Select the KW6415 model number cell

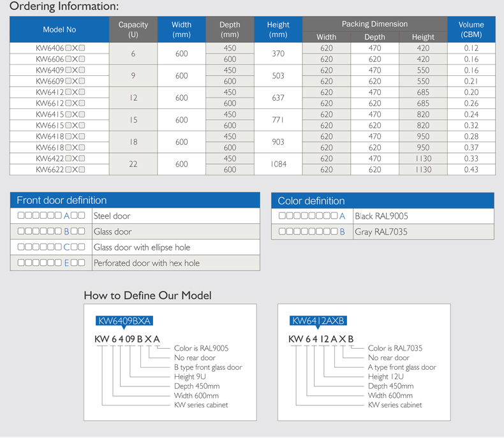60,114
